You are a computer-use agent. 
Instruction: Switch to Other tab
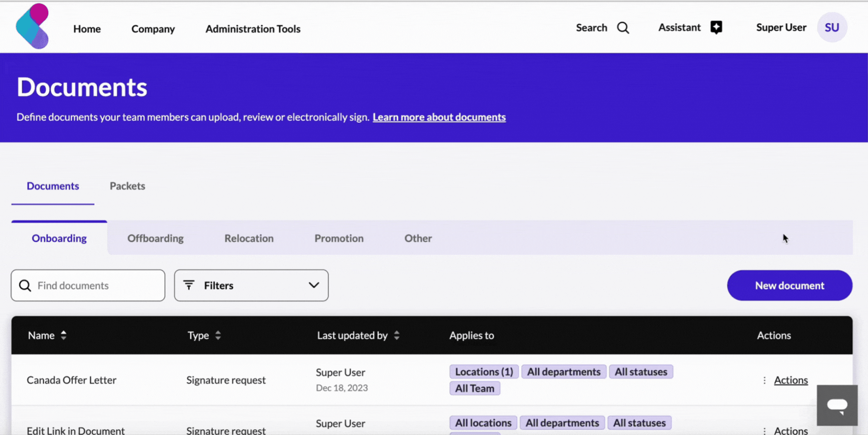[x=418, y=238]
